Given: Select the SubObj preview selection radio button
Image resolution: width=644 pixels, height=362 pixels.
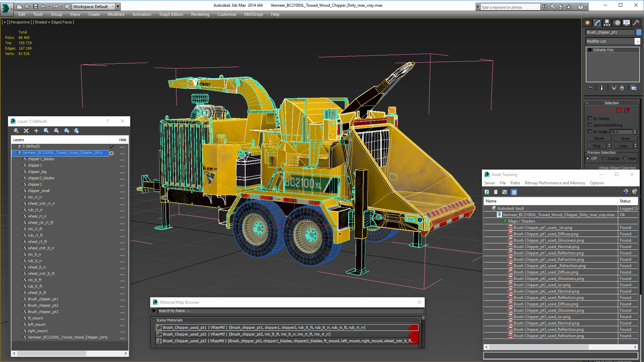Looking at the screenshot, I should (x=604, y=159).
